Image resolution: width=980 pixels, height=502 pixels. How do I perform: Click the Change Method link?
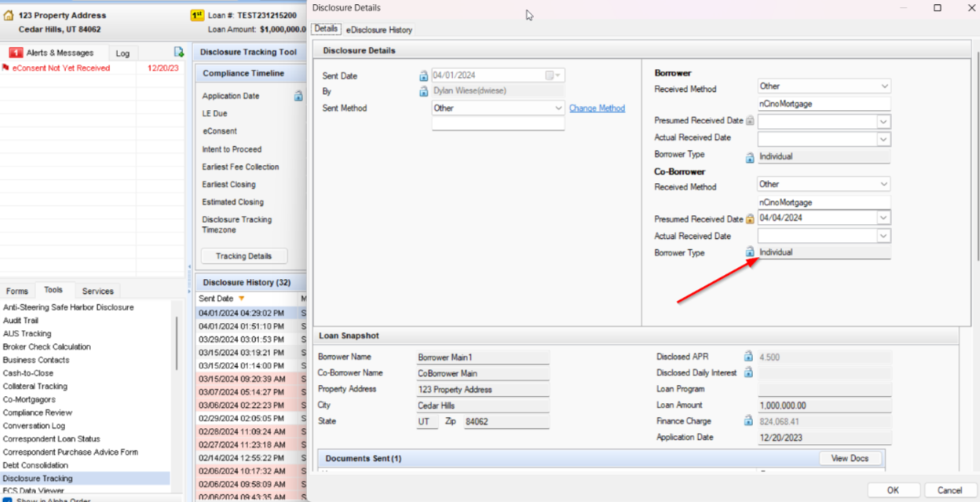(x=597, y=108)
